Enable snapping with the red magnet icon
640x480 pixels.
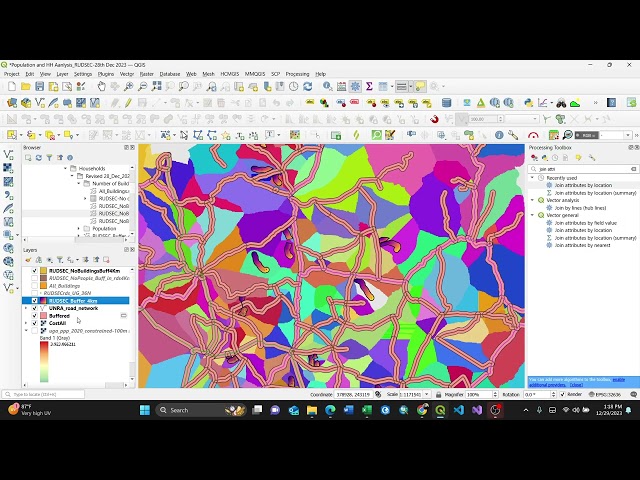point(434,119)
